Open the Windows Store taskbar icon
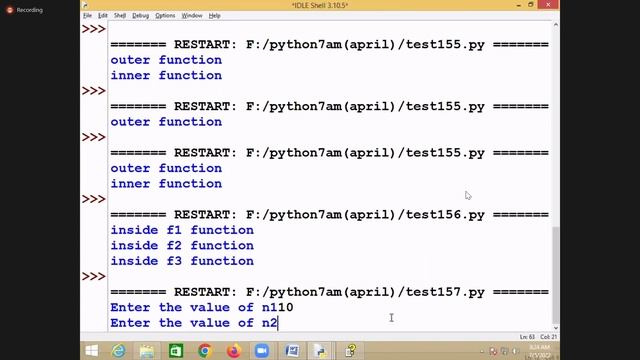The height and width of the screenshot is (360, 640). tap(176, 351)
